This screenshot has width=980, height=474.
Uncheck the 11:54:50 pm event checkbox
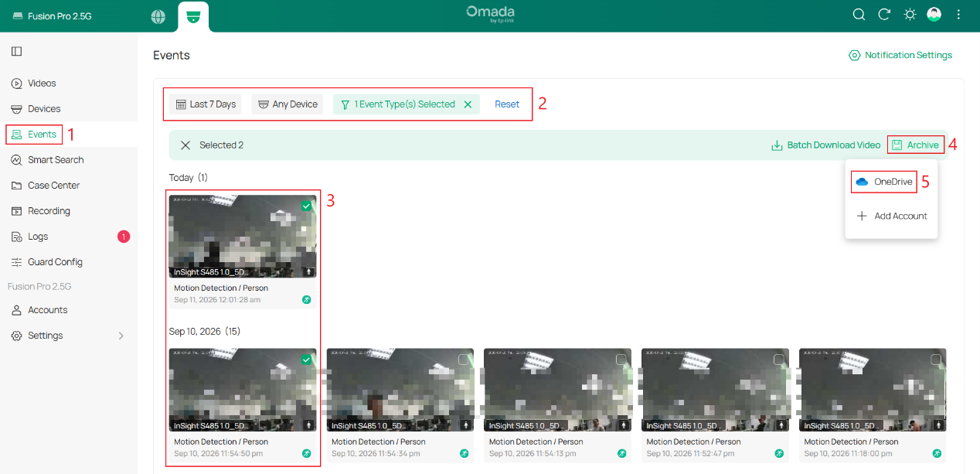[307, 360]
